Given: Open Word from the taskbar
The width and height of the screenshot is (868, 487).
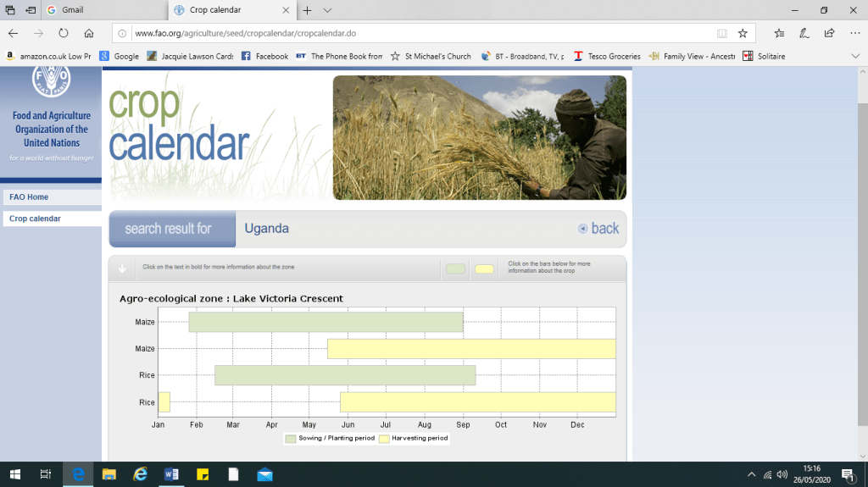Looking at the screenshot, I should (x=172, y=474).
